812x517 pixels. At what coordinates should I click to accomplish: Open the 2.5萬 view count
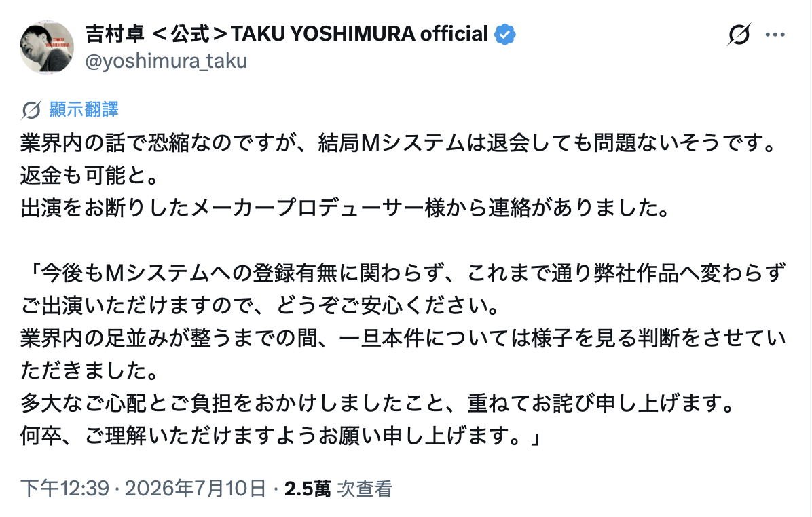[x=308, y=489]
